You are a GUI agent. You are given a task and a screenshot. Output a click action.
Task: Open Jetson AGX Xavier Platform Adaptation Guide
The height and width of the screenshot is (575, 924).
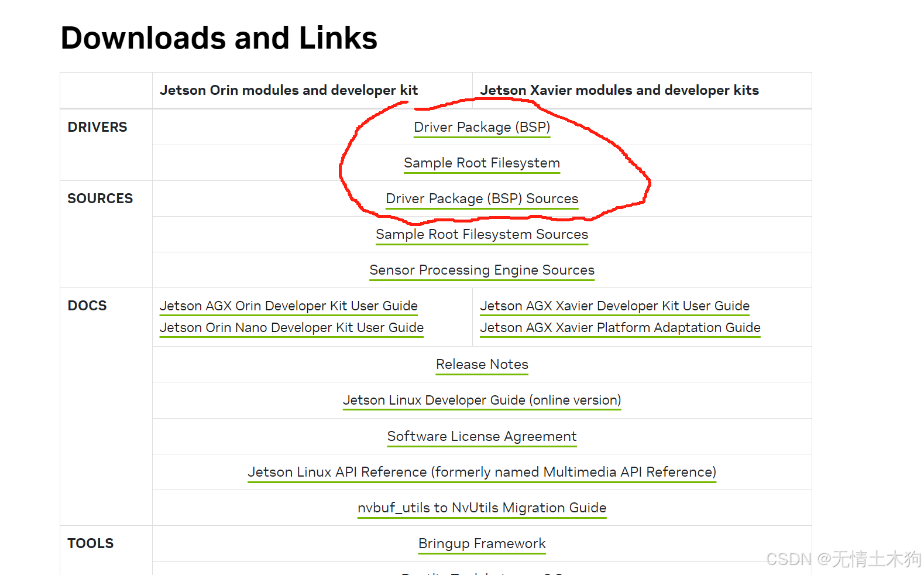[620, 327]
